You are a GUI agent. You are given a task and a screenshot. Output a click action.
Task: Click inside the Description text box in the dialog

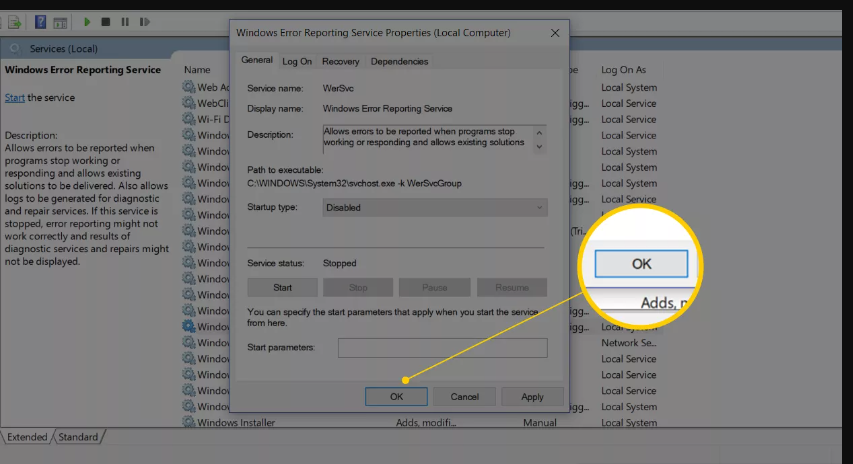pos(428,139)
